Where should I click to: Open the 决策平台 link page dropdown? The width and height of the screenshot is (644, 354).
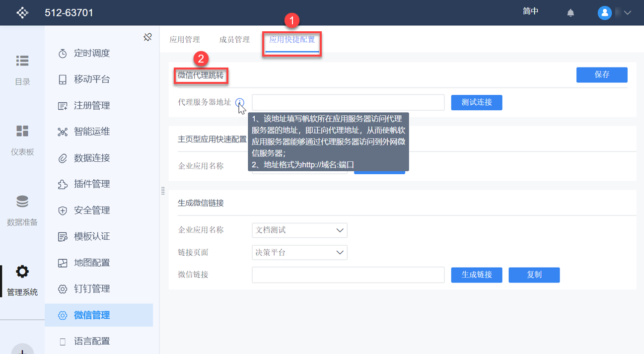(299, 252)
